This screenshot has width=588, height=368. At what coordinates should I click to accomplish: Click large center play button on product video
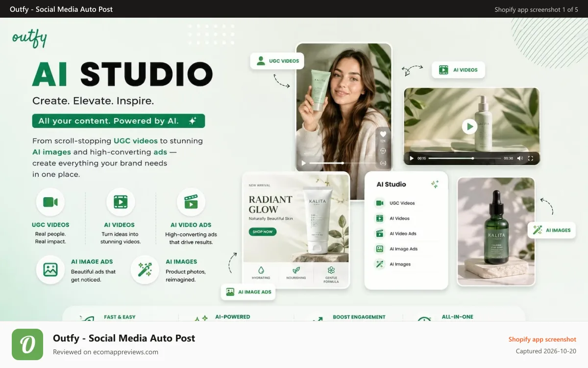point(469,127)
